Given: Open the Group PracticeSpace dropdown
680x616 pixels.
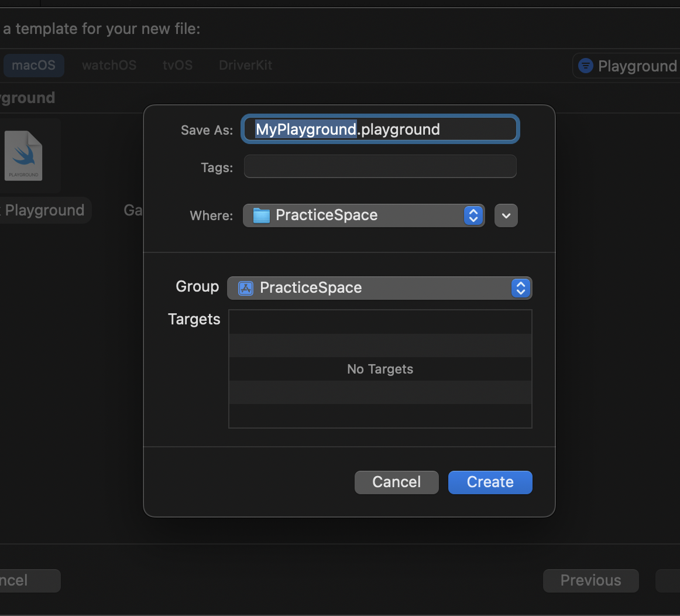Looking at the screenshot, I should point(379,288).
